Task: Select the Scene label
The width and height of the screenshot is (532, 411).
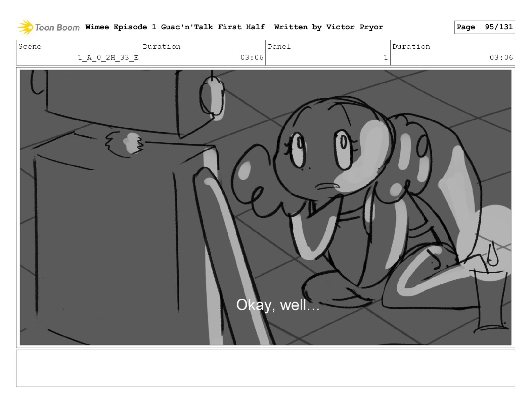Action: tap(30, 47)
